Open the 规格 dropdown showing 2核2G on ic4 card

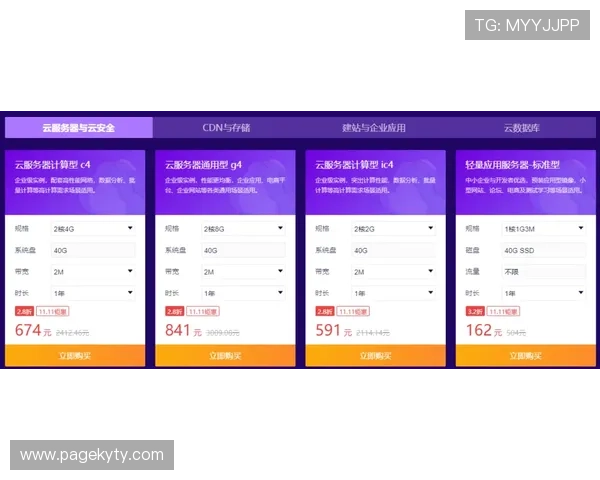pos(393,229)
